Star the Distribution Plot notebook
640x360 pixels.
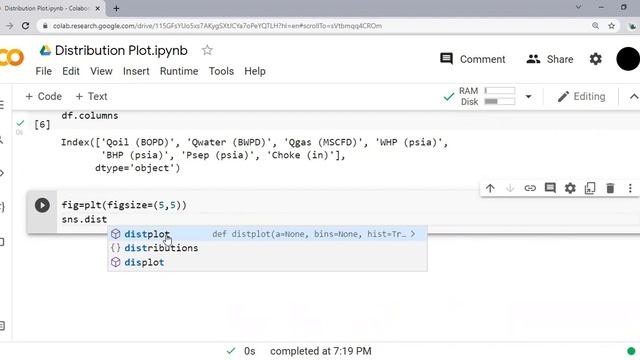click(207, 50)
